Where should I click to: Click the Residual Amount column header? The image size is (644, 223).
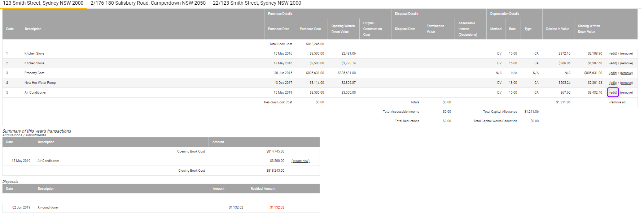tap(263, 189)
